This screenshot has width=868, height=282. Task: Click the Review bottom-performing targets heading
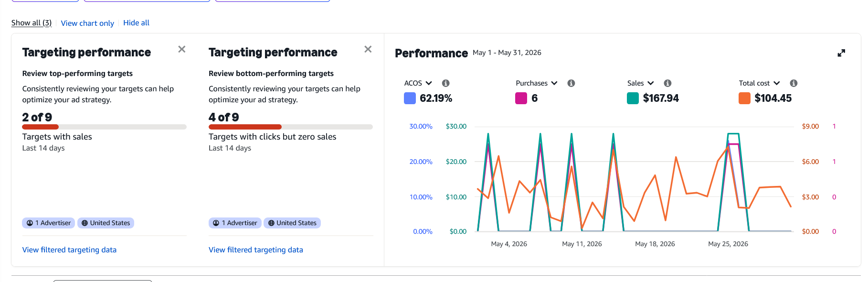[x=271, y=73]
